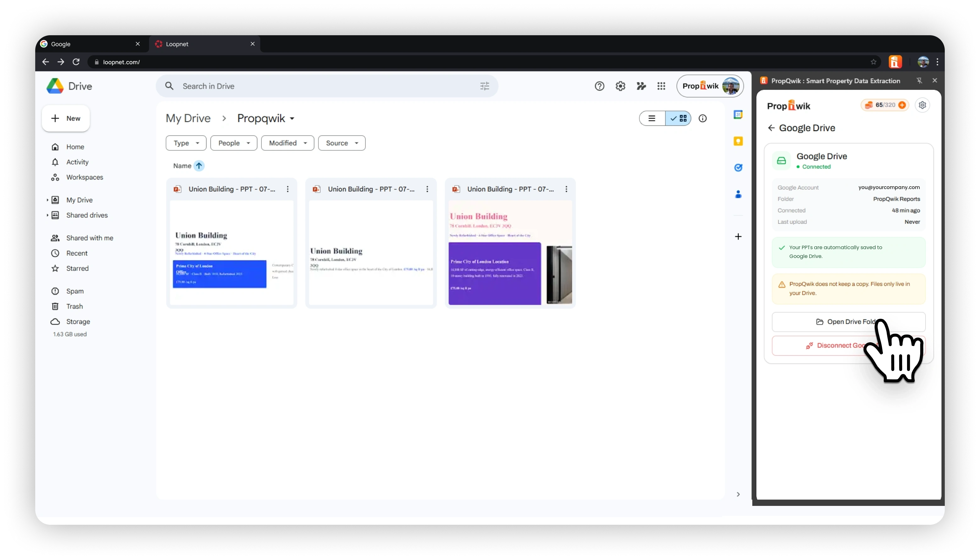The height and width of the screenshot is (560, 980).
Task: Open Google Tasks side panel icon
Action: pos(738,168)
